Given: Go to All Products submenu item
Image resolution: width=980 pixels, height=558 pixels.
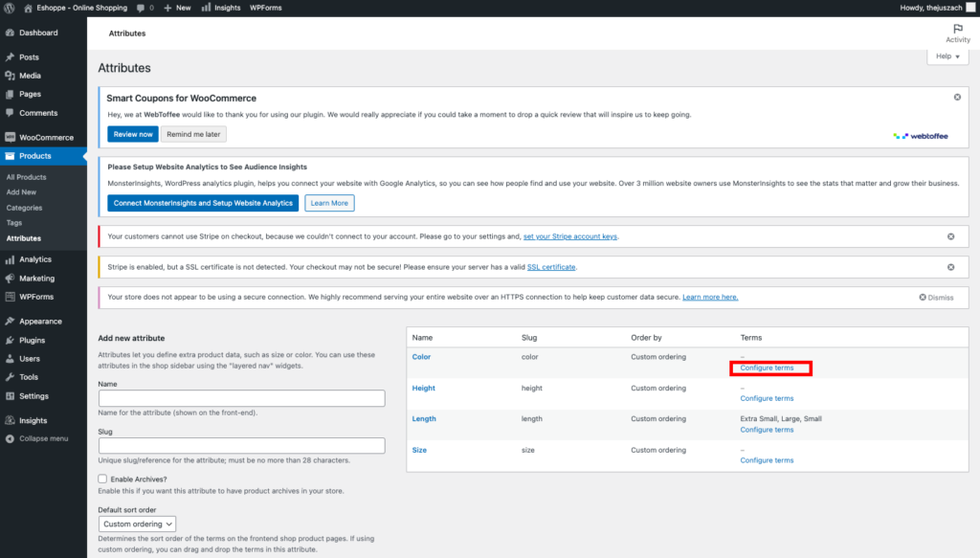Looking at the screenshot, I should [x=26, y=177].
